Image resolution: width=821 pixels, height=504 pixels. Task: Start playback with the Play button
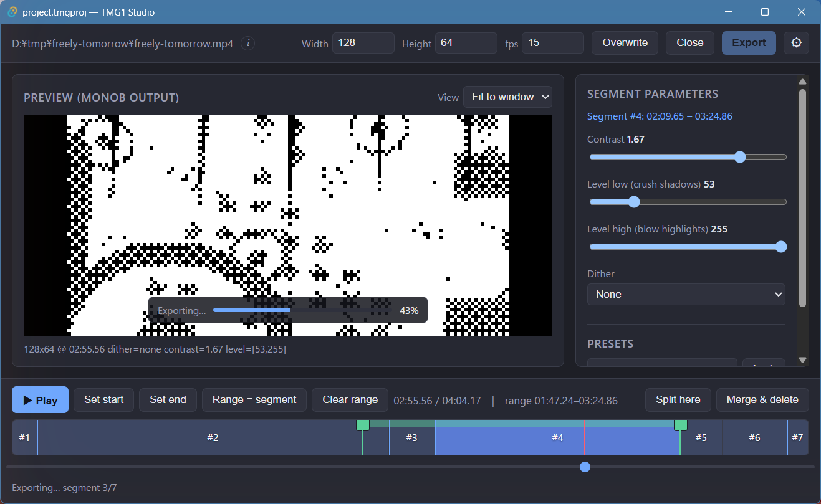point(41,400)
